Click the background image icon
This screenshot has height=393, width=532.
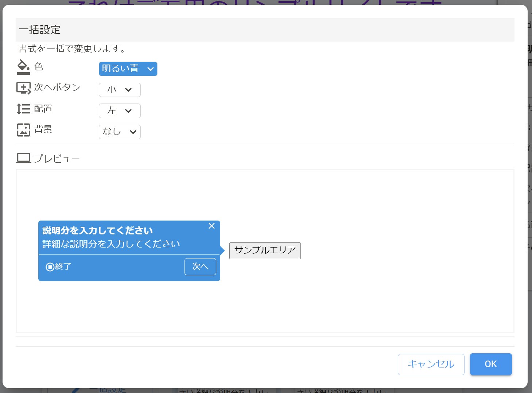pyautogui.click(x=23, y=130)
